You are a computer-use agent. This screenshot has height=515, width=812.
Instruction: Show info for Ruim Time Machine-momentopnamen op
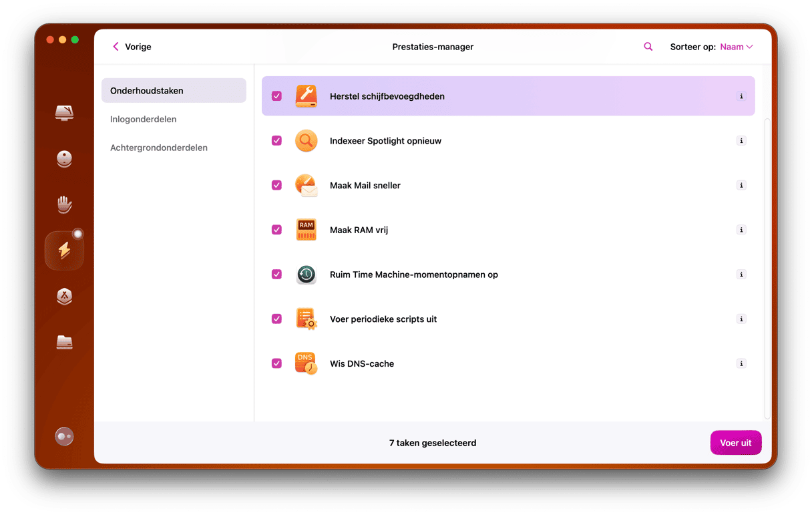tap(741, 275)
